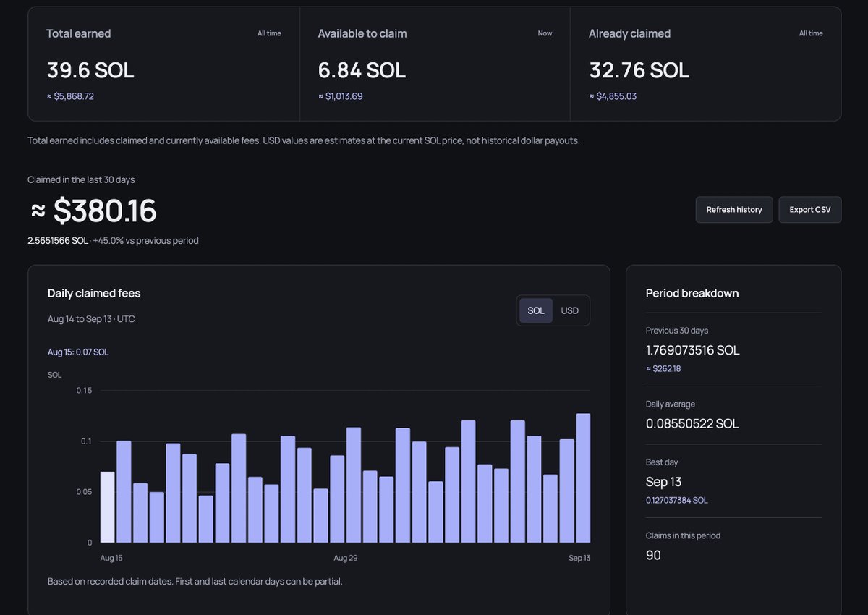Click the Aug 29 x-axis label
This screenshot has height=615, width=868.
tap(346, 558)
